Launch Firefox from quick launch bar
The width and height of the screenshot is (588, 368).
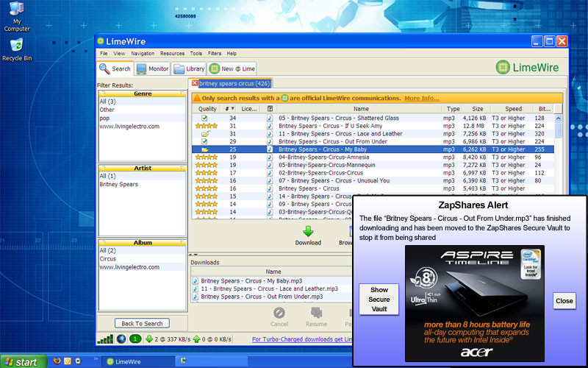tap(57, 361)
